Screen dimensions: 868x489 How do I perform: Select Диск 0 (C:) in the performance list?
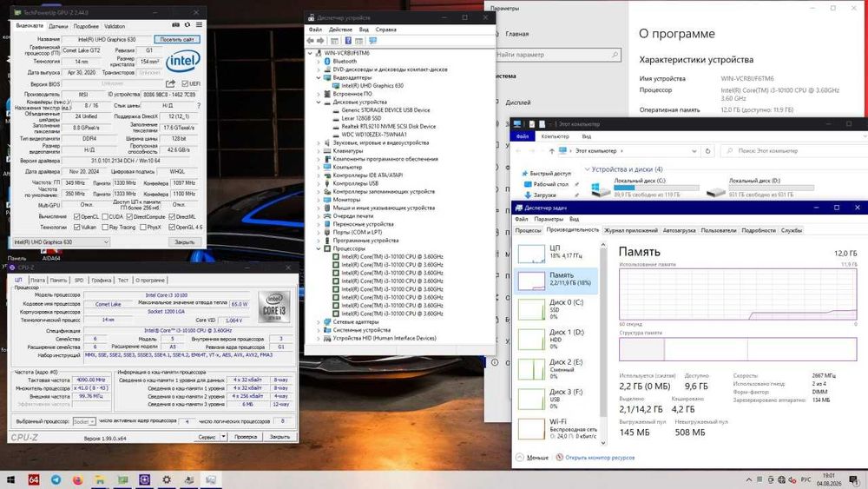tap(557, 309)
